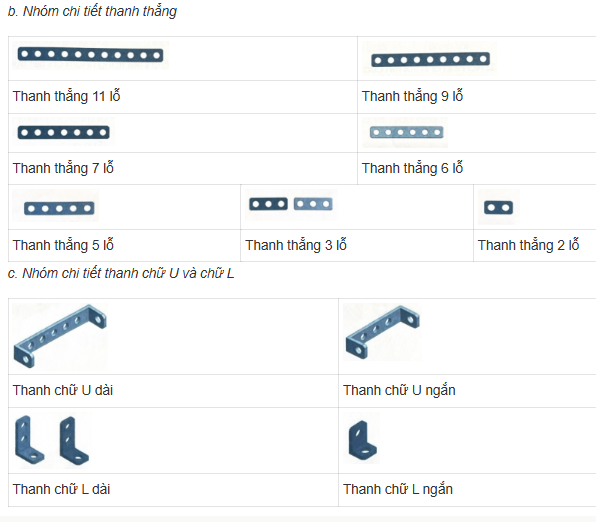
Task: Click heading 'c. Nhóm chi tiết thanh chữ U và chữ L'
Action: coord(121,273)
